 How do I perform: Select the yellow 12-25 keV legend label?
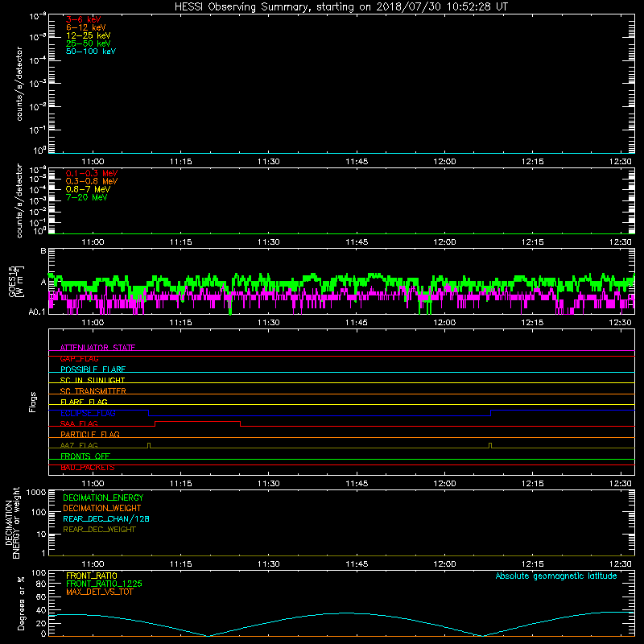[89, 35]
